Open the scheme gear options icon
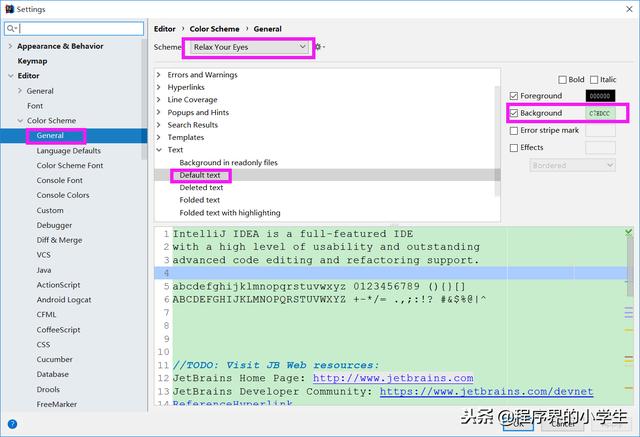Screen dimensions: 640x437 coord(319,47)
